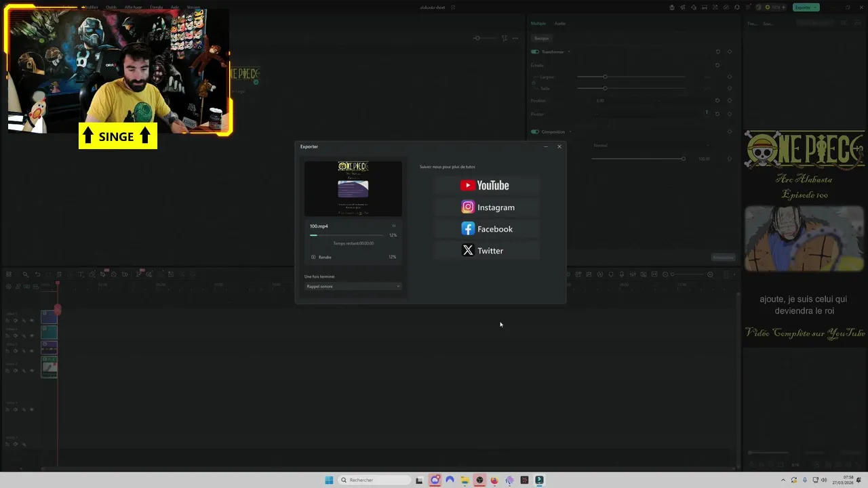Screen dimensions: 868x488
Task: Minimize the Exporter dialog
Action: coord(546,146)
